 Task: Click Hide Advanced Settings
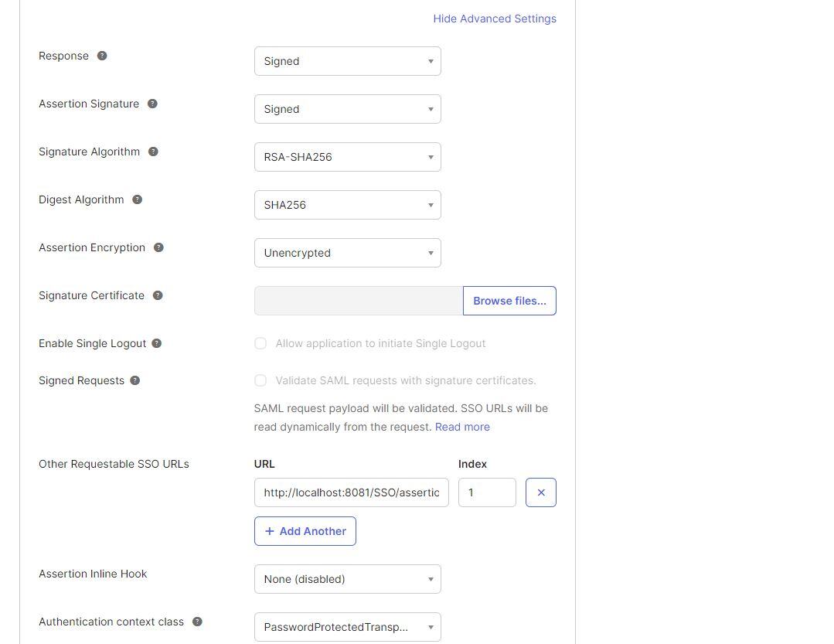[495, 19]
